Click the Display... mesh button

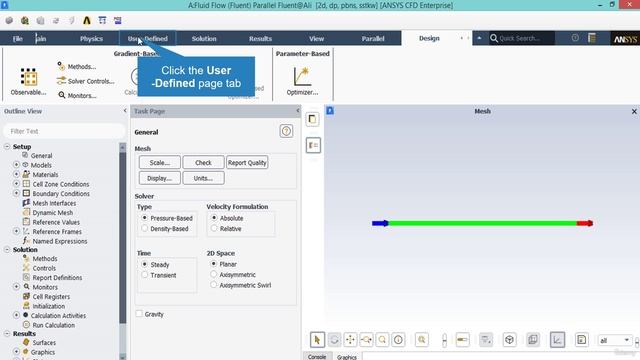click(x=160, y=178)
